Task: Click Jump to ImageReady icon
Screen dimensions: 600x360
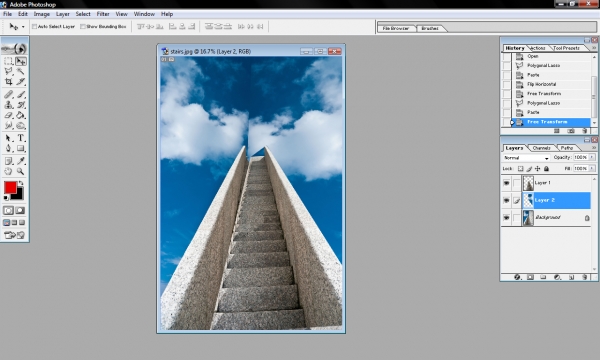Action: pos(15,235)
